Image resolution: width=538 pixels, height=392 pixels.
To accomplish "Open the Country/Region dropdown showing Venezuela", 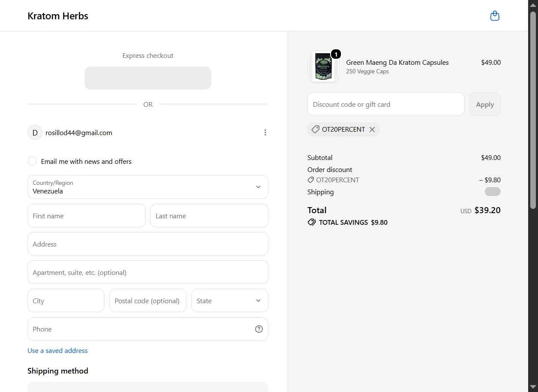I will point(148,187).
